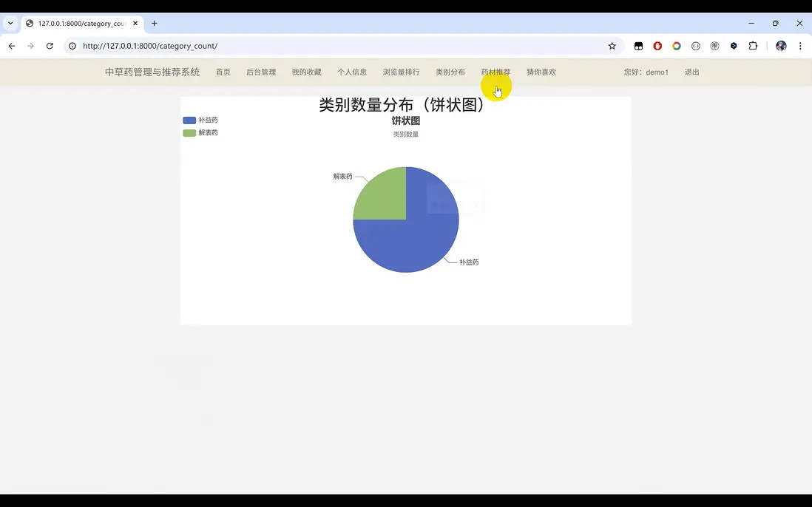Viewport: 812px width, 507px height.
Task: Click the dark blue hexagon extension icon
Action: click(734, 46)
